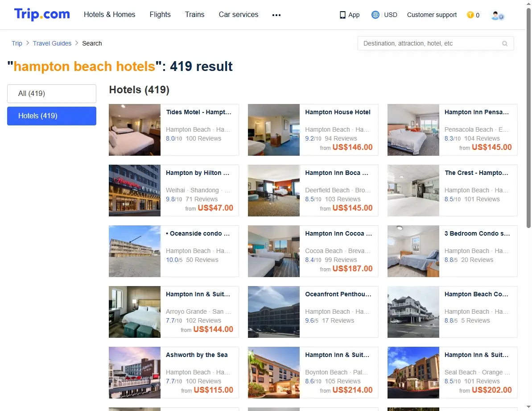Open Tides Motel room photo
The height and width of the screenshot is (411, 532).
135,130
